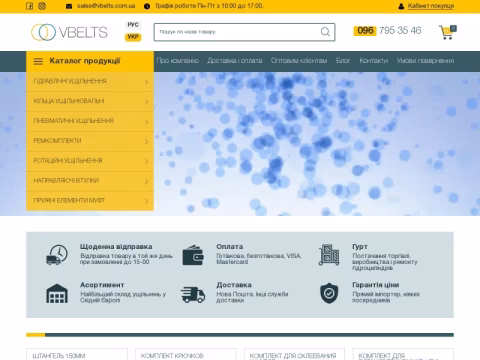The width and height of the screenshot is (480, 360).
Task: Open НАПРАВЛЯЮЧІ ВТУЛКИ category link
Action: tap(90, 181)
